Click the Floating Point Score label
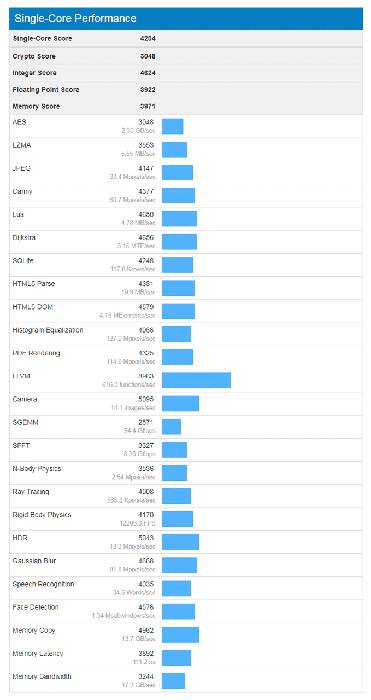Screen dimensions: 371x700 (x=46, y=90)
